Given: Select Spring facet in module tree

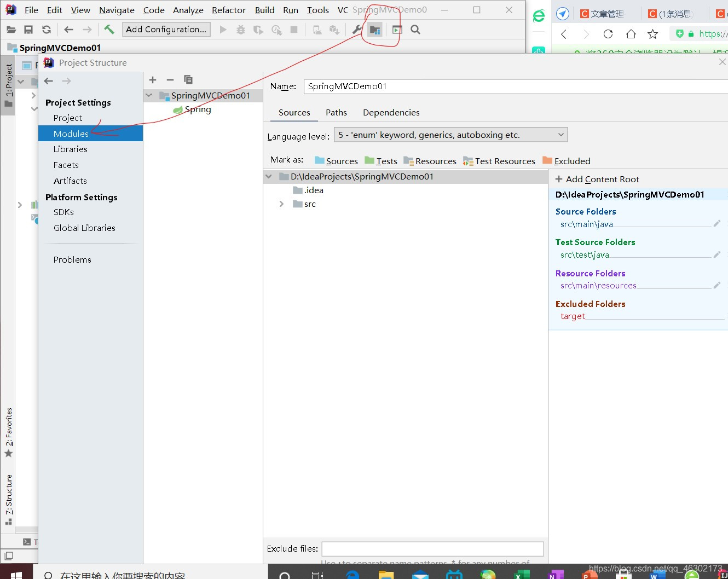Looking at the screenshot, I should [192, 109].
